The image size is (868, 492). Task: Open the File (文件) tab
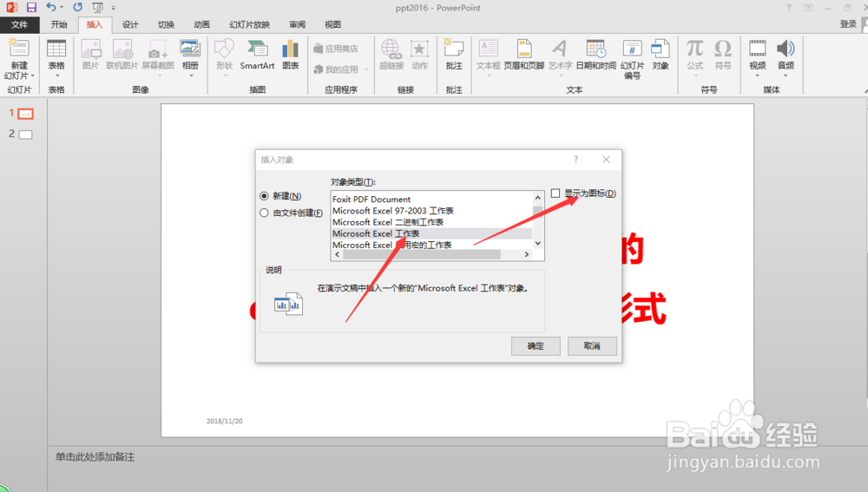19,24
